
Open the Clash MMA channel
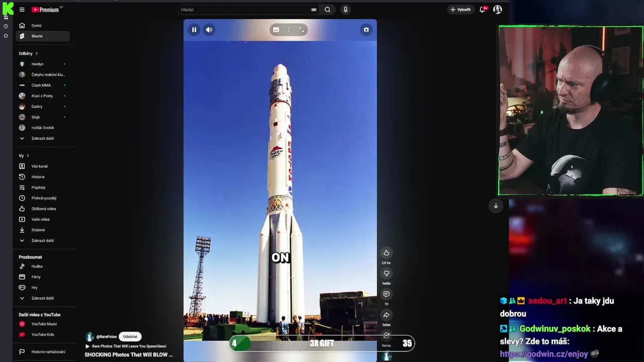tap(42, 85)
